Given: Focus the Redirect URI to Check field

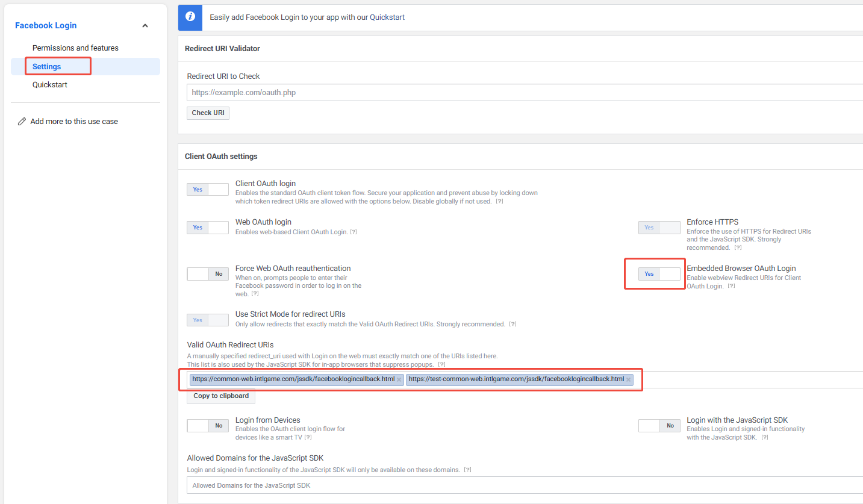Looking at the screenshot, I should coord(525,93).
